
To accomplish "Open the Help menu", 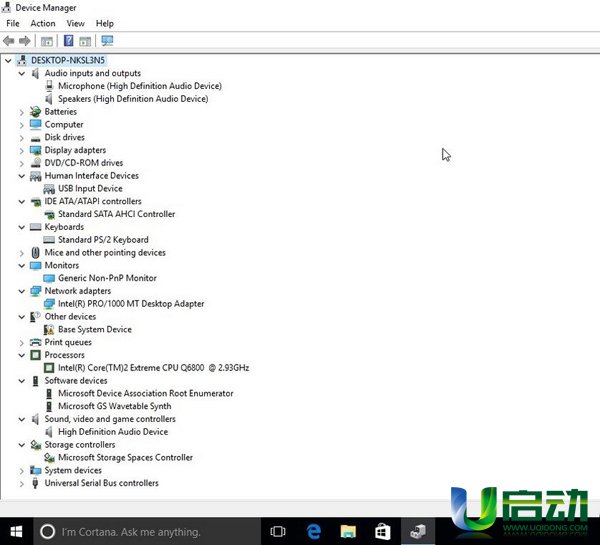I will [104, 23].
